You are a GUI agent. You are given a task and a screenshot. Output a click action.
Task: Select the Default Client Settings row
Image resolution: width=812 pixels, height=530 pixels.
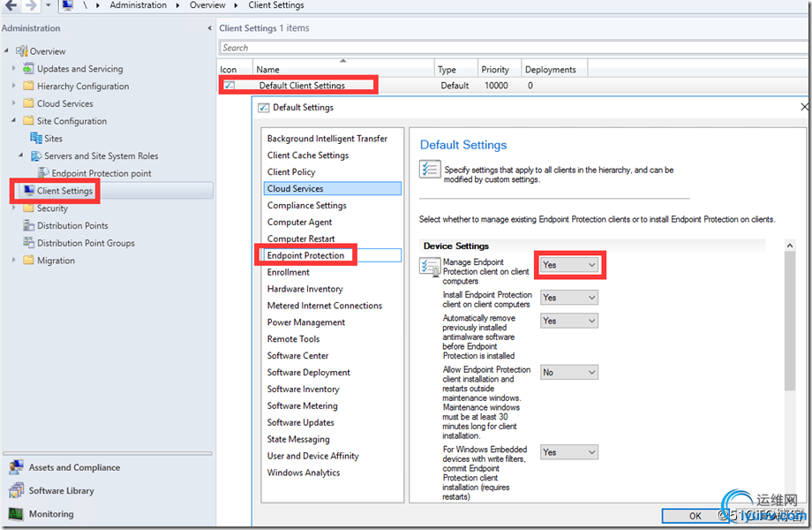[513, 86]
